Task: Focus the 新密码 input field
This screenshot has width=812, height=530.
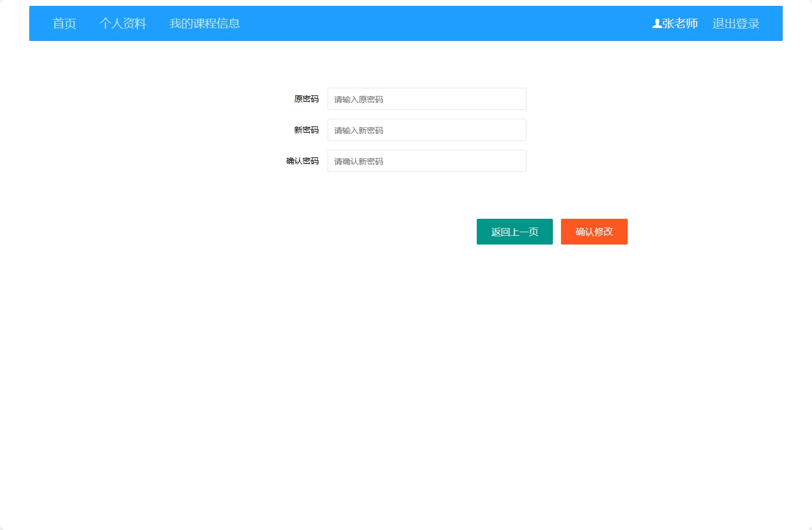Action: (427, 130)
